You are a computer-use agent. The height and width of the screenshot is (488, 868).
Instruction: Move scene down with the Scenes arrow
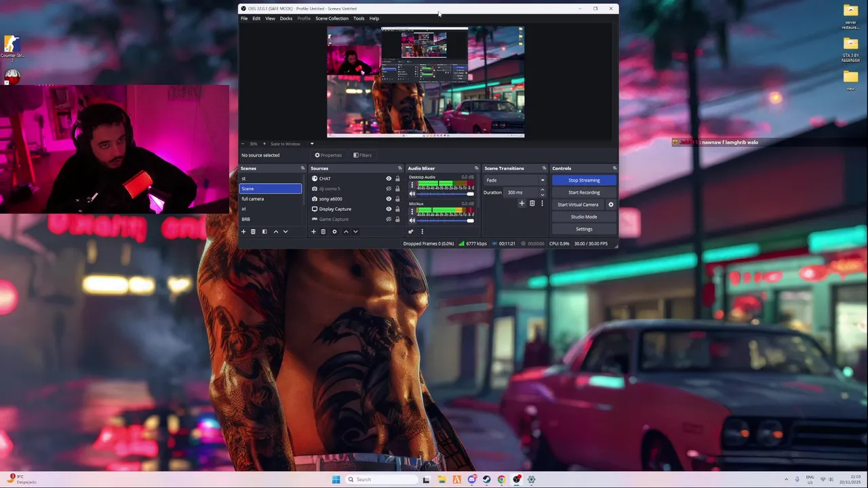285,232
